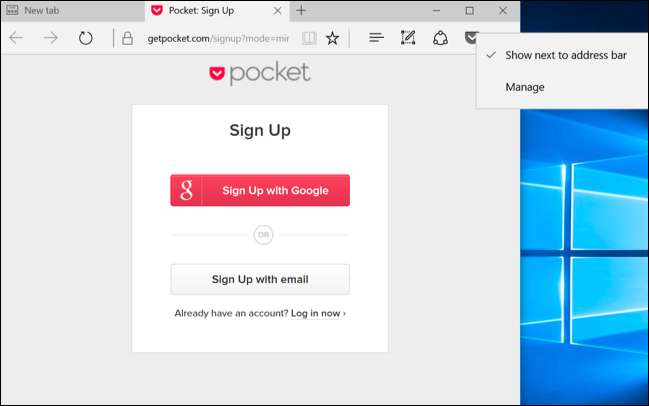Click Sign Up with Google button

pyautogui.click(x=260, y=190)
